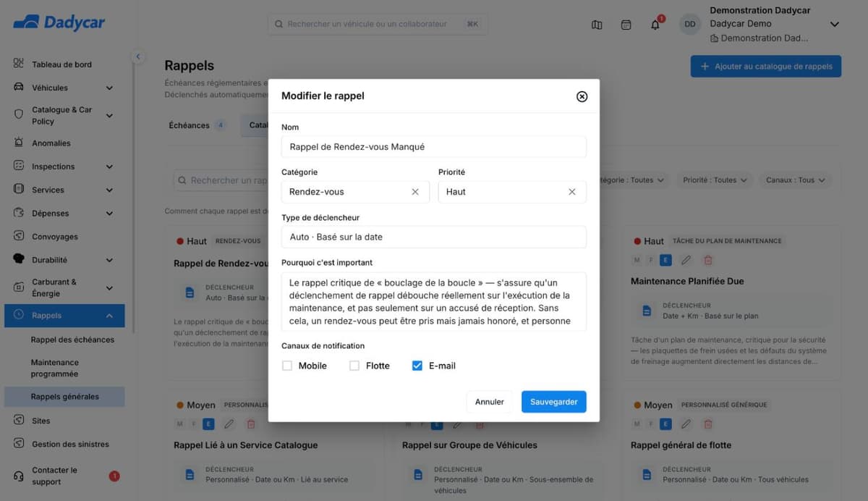Image resolution: width=868 pixels, height=501 pixels.
Task: Edit Rappel général de flotte pencil icon
Action: tap(686, 424)
